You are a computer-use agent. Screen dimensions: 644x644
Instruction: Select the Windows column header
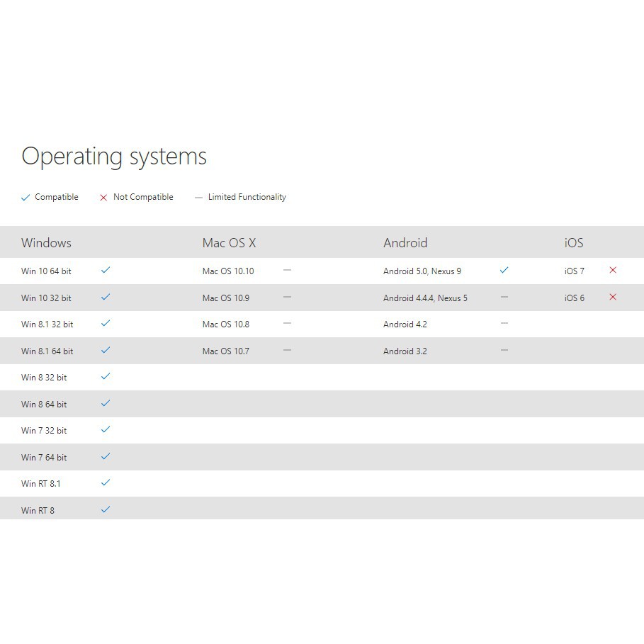[x=46, y=243]
